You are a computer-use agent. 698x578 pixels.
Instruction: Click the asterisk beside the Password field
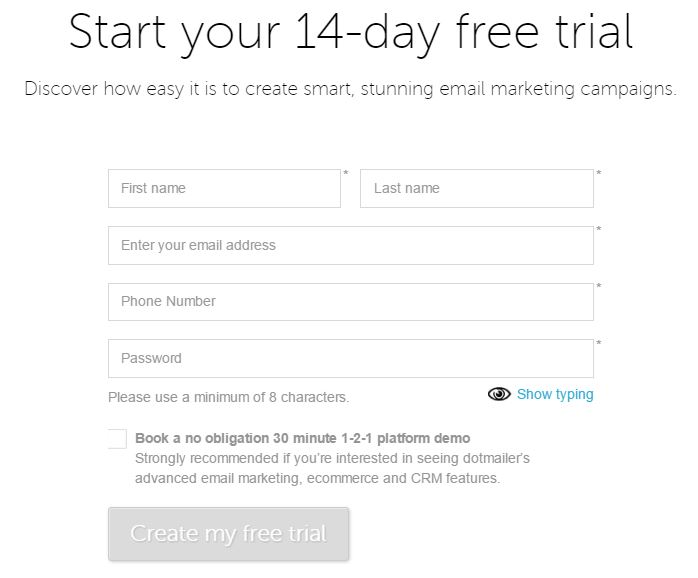599,343
